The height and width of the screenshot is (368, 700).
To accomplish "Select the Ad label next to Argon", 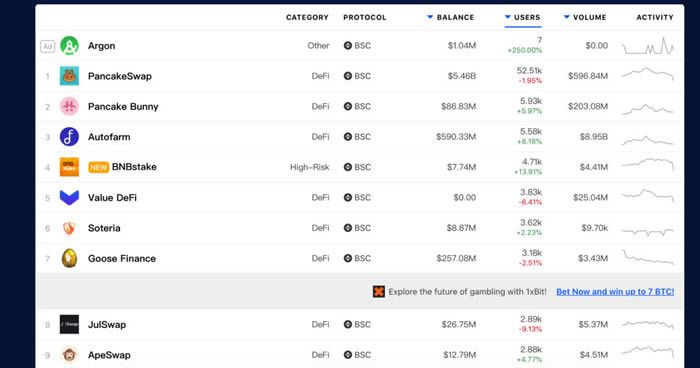I will click(x=47, y=46).
